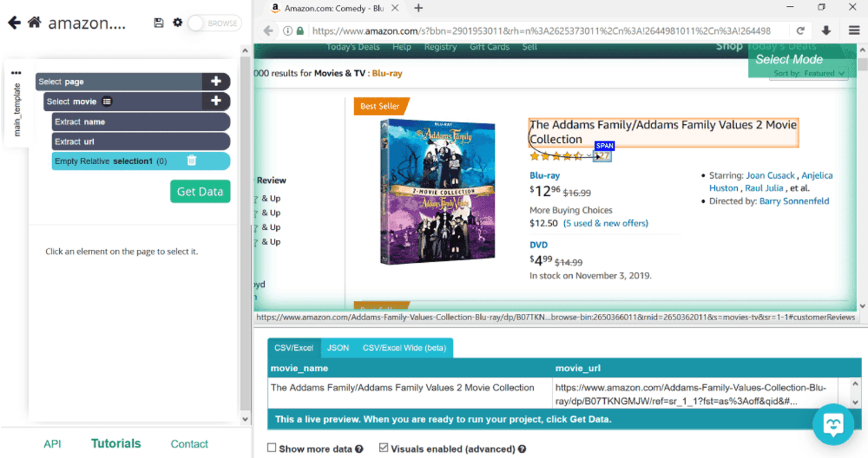Click the Raul Julia actor link
The image size is (868, 458).
pos(764,188)
